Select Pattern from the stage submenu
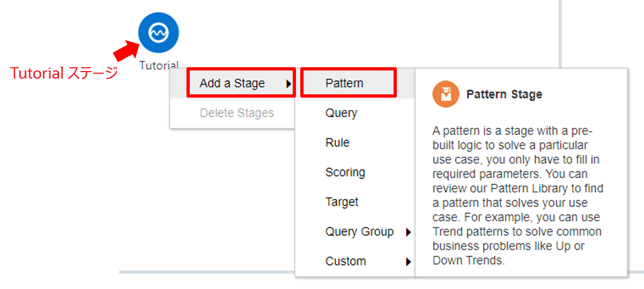 [344, 84]
